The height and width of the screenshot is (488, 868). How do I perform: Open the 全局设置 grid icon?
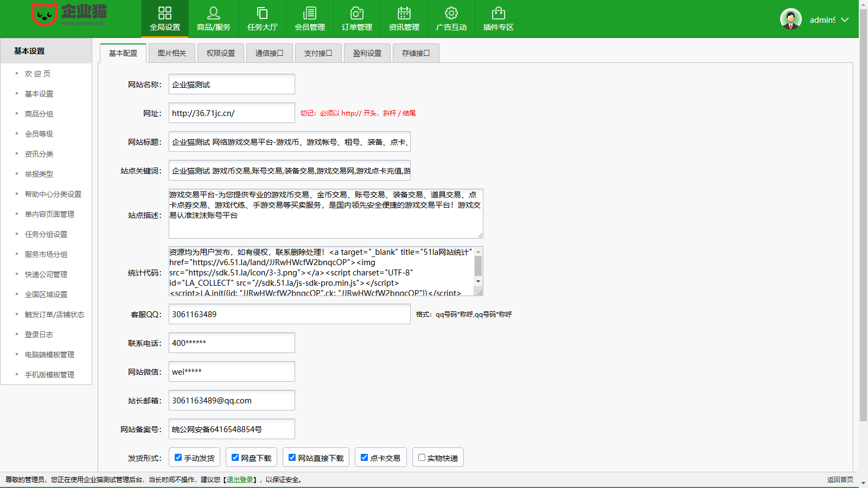coord(165,13)
